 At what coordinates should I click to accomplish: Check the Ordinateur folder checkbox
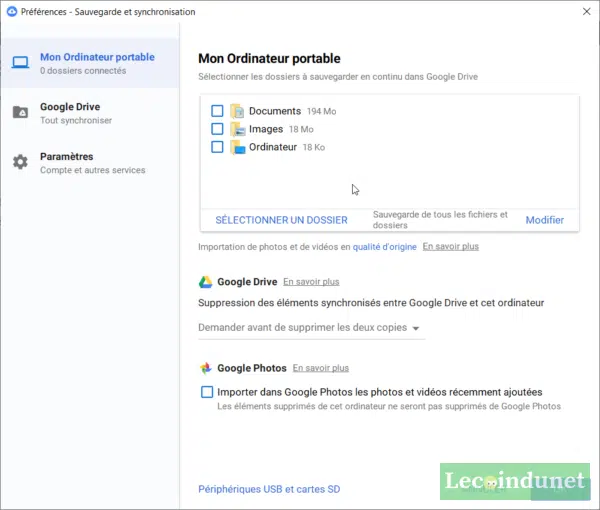(x=217, y=147)
